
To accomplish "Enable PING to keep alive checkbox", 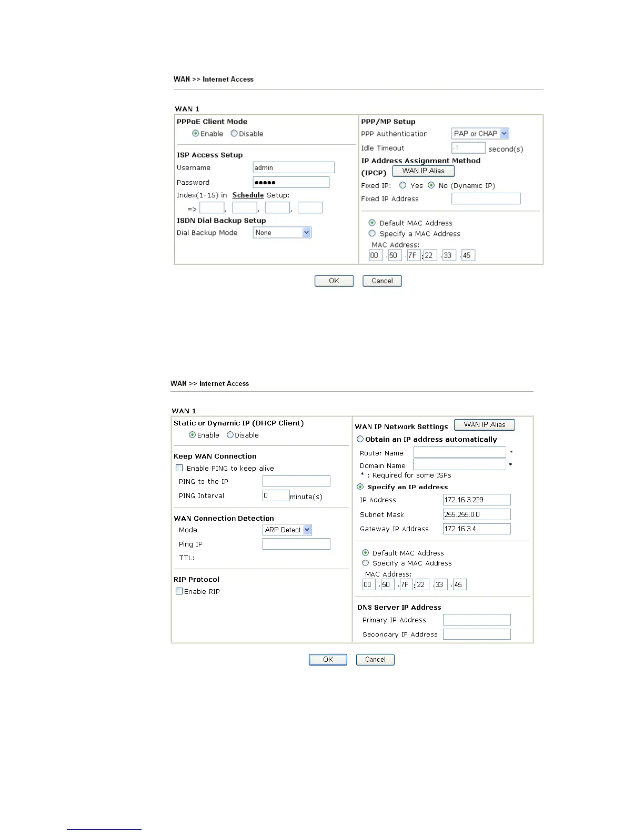I will coord(179,468).
